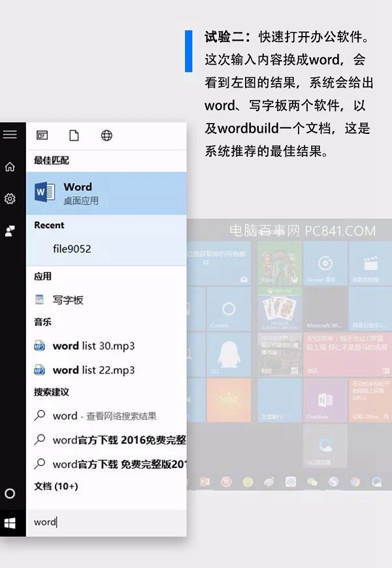Open the Home icon in sidebar
This screenshot has height=568, width=392.
pos(10,167)
